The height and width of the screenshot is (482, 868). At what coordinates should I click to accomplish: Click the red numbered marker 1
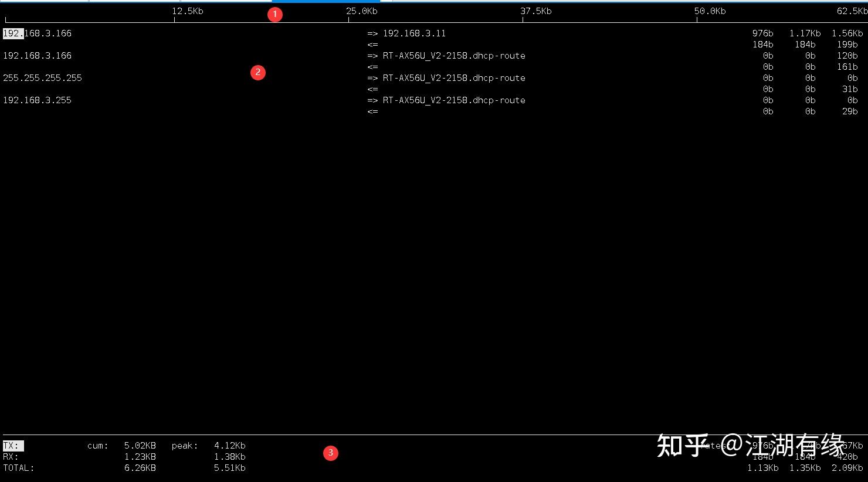[x=275, y=13]
